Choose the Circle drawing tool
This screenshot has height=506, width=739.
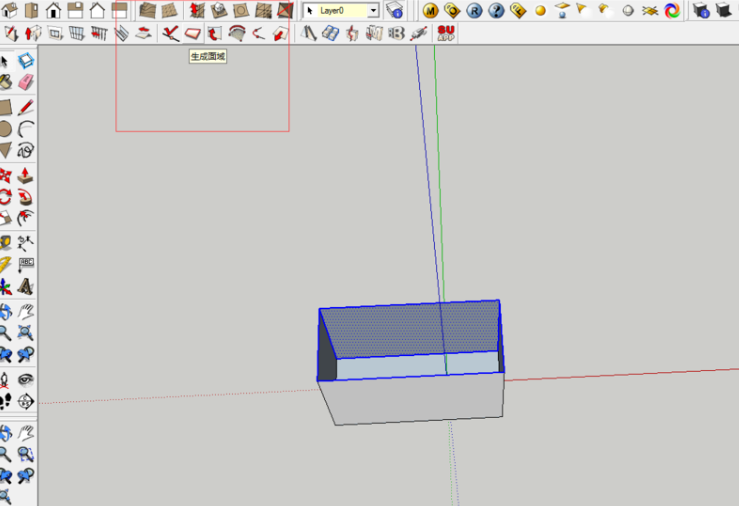[x=5, y=129]
